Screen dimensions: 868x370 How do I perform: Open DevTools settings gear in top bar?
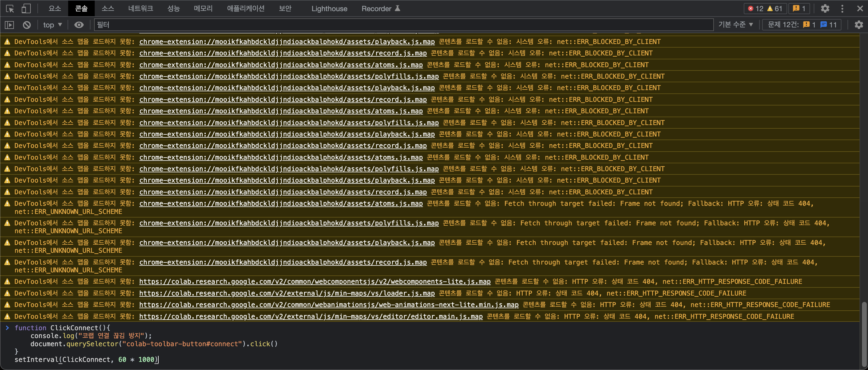click(825, 9)
